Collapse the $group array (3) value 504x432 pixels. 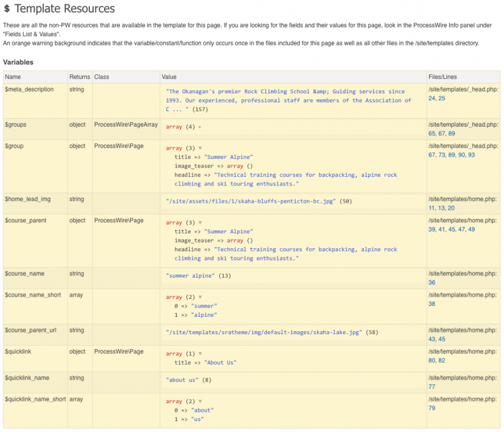click(x=200, y=148)
